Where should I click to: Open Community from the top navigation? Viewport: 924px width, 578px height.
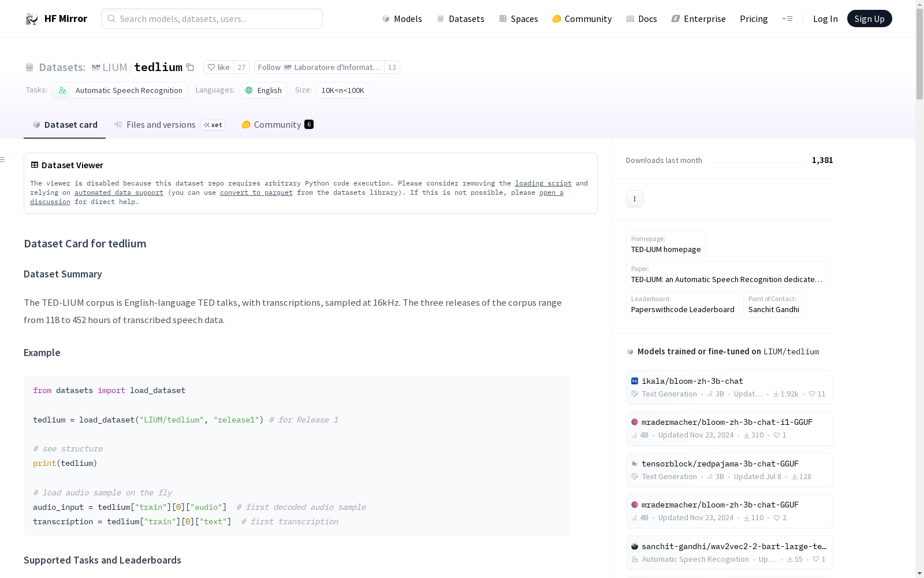click(x=582, y=18)
